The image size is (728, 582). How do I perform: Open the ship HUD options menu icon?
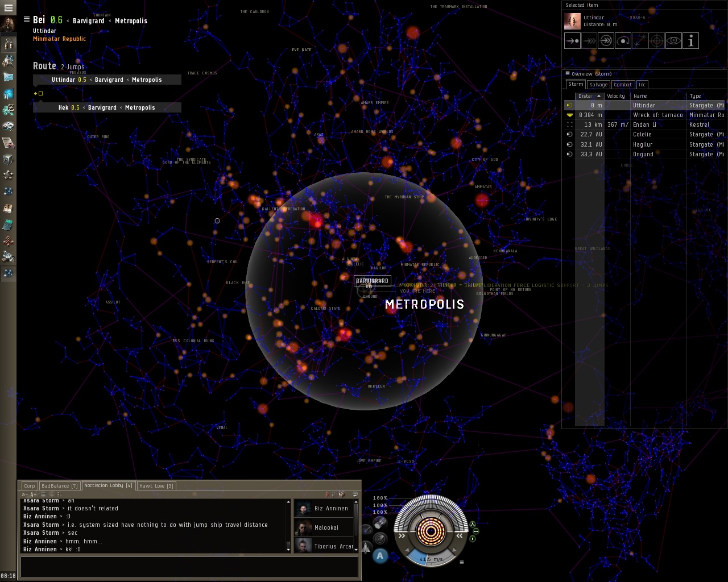[x=461, y=562]
